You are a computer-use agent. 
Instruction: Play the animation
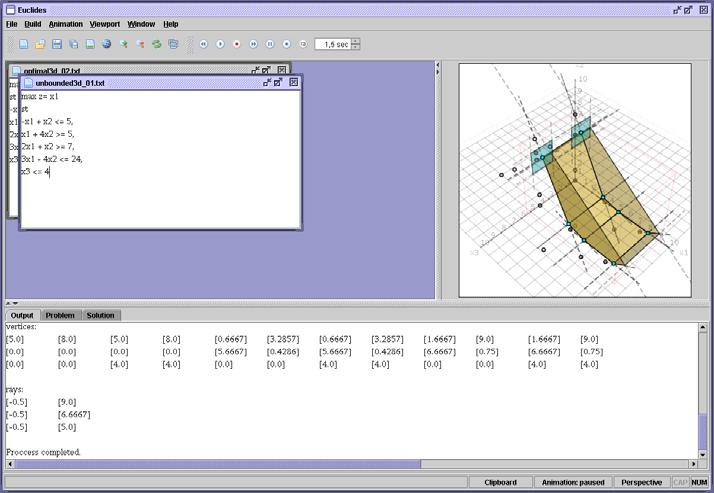click(220, 44)
